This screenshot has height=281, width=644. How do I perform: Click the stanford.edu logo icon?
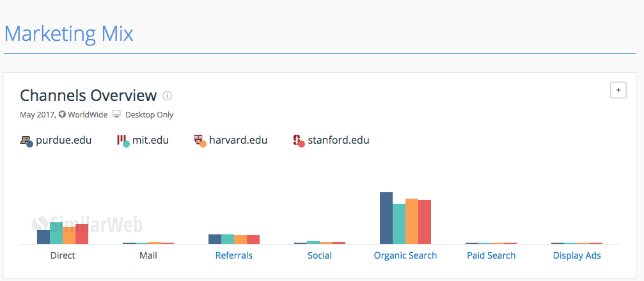tap(298, 140)
